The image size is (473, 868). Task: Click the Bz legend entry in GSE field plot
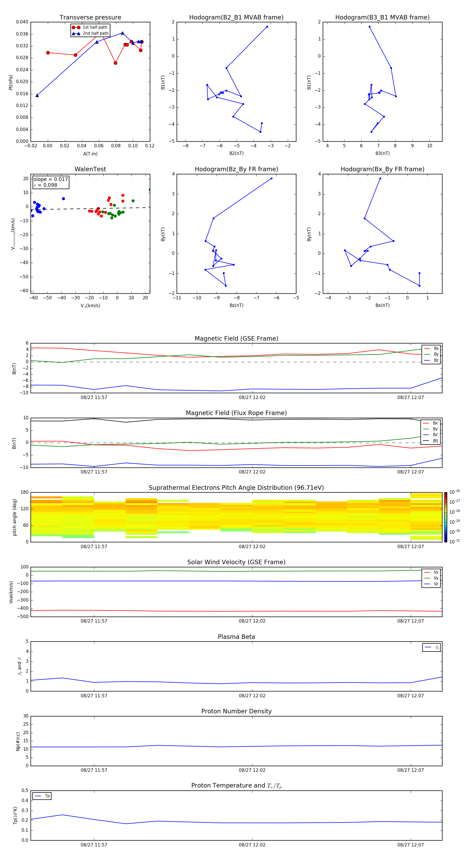[x=431, y=360]
